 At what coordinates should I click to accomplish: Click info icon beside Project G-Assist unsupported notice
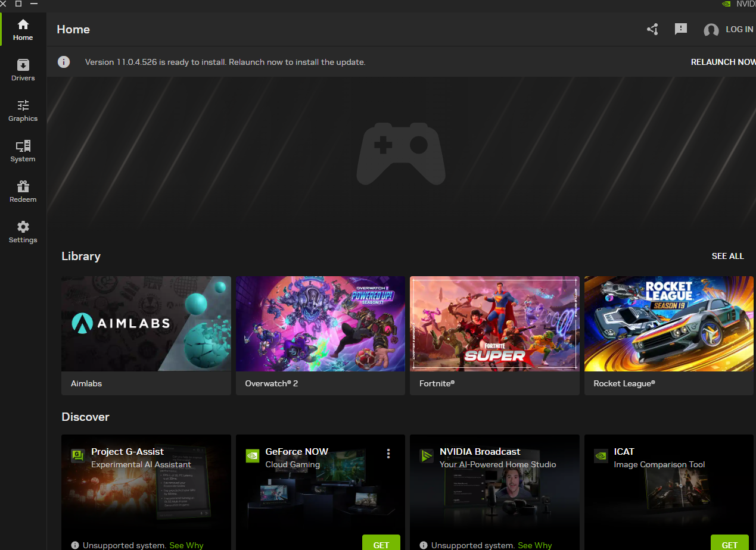[75, 545]
